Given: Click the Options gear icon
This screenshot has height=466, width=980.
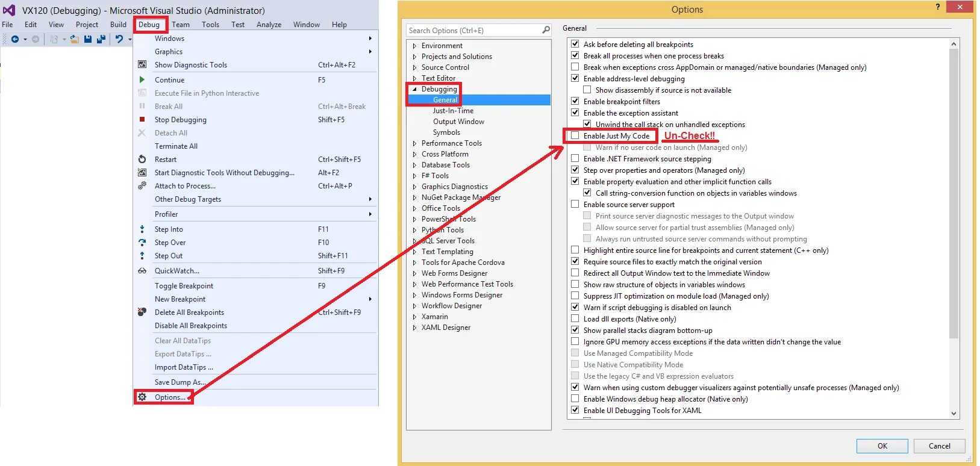Looking at the screenshot, I should pos(142,397).
